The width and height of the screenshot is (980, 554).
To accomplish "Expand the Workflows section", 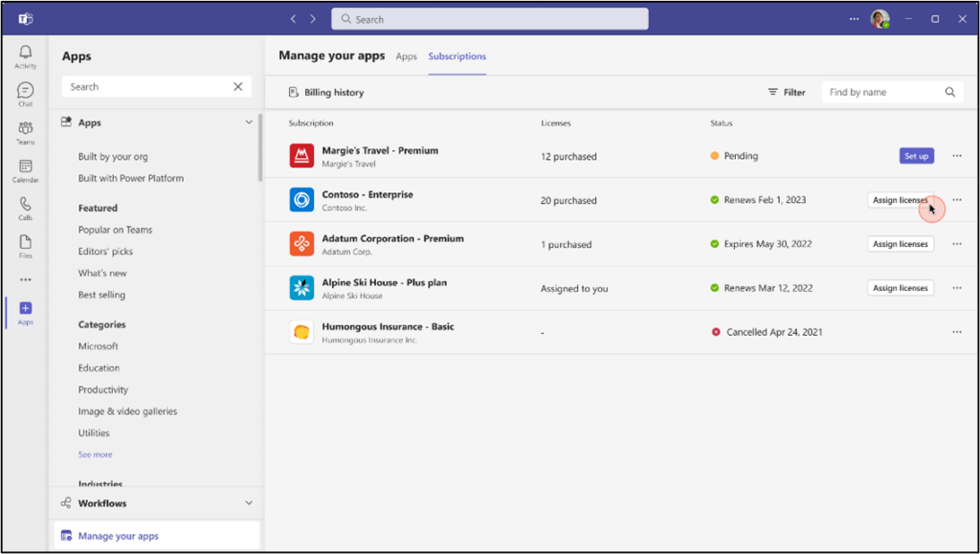I will [x=249, y=502].
